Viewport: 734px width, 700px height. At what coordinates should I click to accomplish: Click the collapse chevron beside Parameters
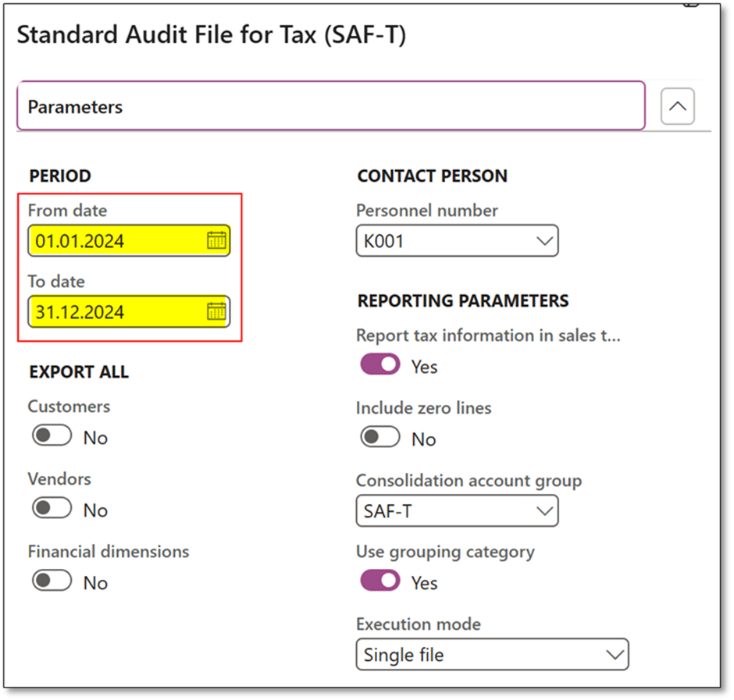[x=676, y=106]
